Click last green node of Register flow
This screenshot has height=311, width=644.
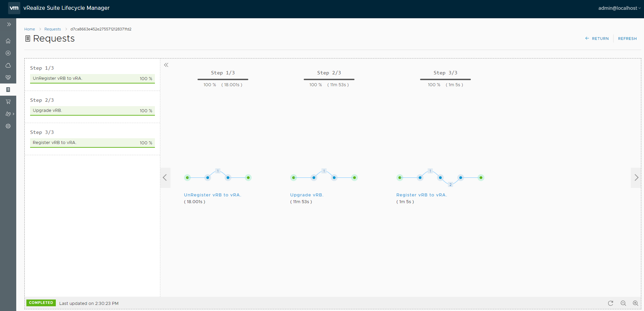(x=481, y=177)
